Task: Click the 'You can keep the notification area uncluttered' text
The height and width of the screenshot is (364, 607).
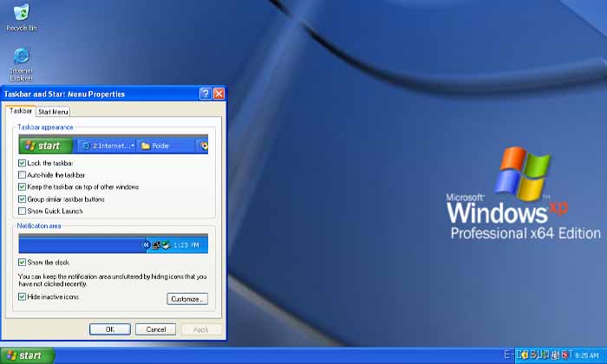Action: tap(112, 280)
